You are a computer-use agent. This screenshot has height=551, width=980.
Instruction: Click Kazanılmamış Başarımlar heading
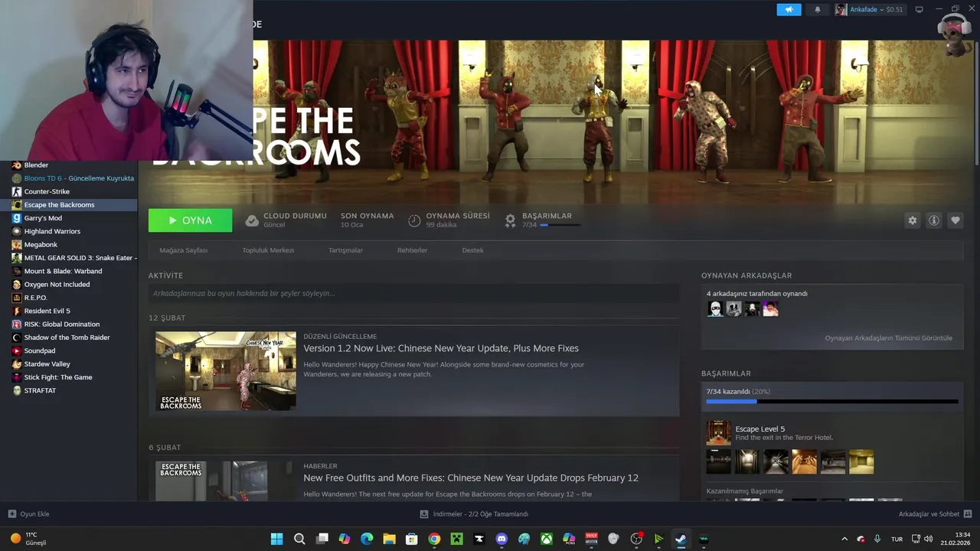click(744, 491)
